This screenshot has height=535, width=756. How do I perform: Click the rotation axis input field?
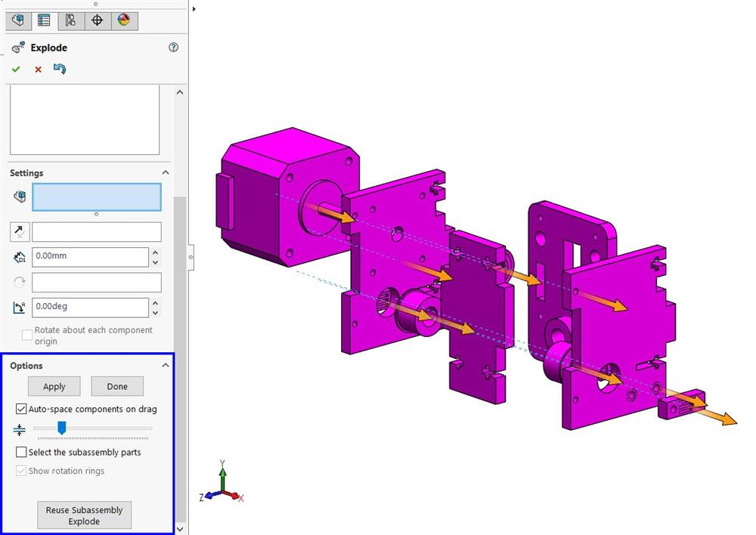point(97,283)
